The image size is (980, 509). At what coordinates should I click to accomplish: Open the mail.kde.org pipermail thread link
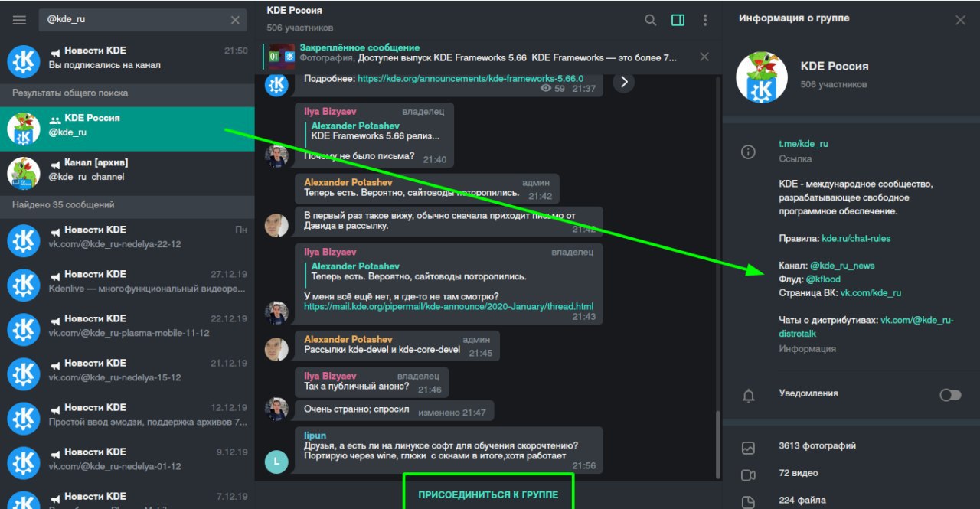click(x=449, y=306)
